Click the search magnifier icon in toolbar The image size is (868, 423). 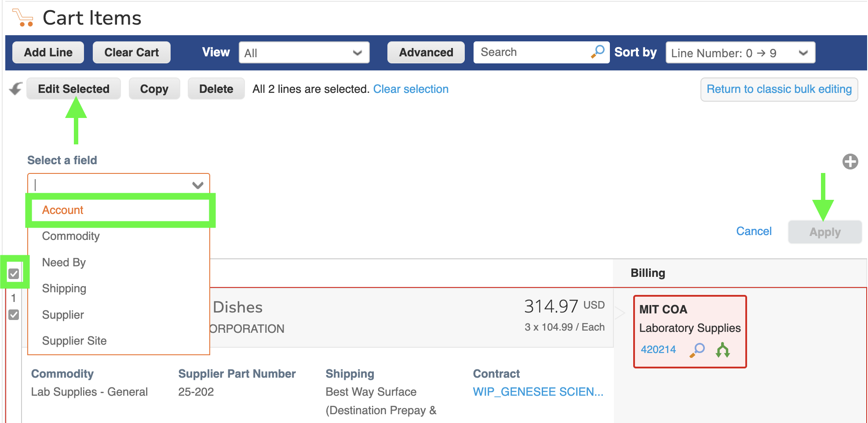pos(598,52)
